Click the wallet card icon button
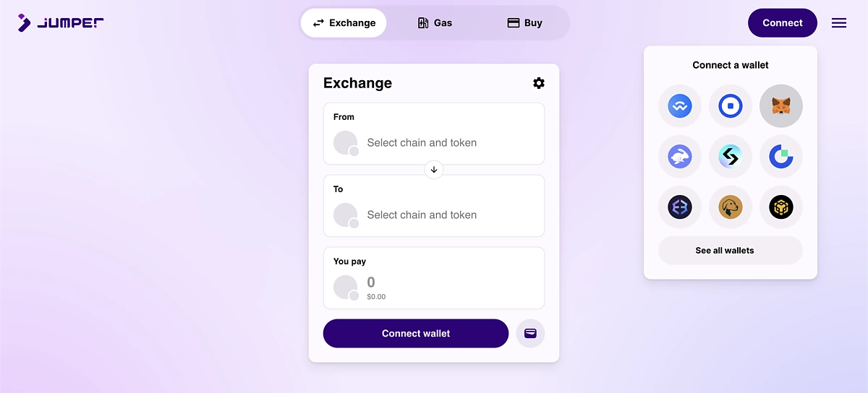 point(530,334)
